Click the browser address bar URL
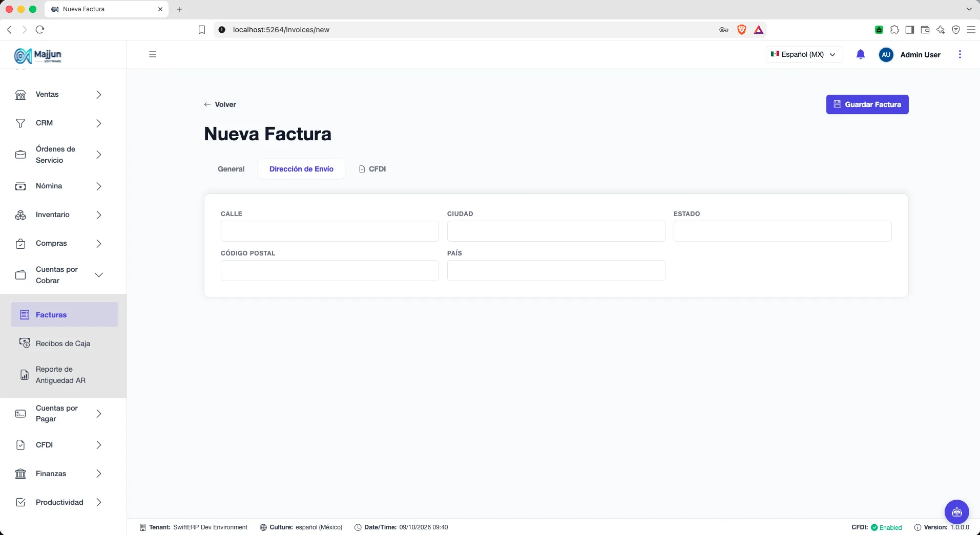980x535 pixels. 281,30
